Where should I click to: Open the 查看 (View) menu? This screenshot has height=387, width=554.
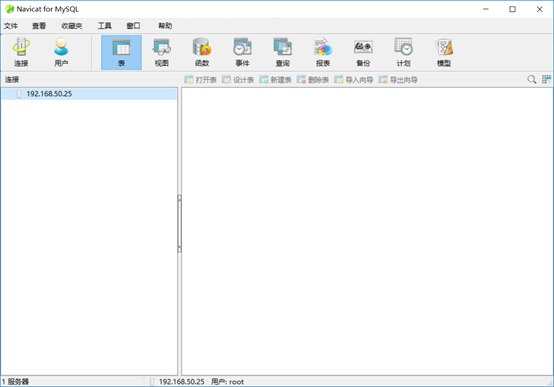tap(39, 26)
